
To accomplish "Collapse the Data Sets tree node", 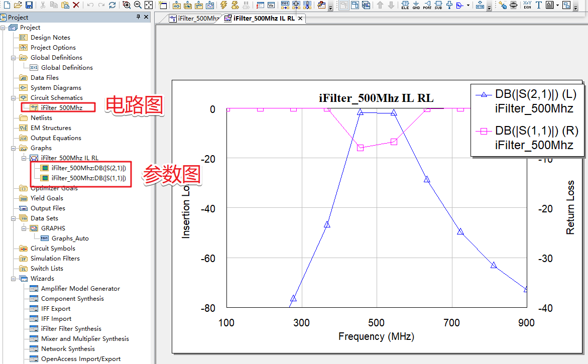I will [14, 218].
